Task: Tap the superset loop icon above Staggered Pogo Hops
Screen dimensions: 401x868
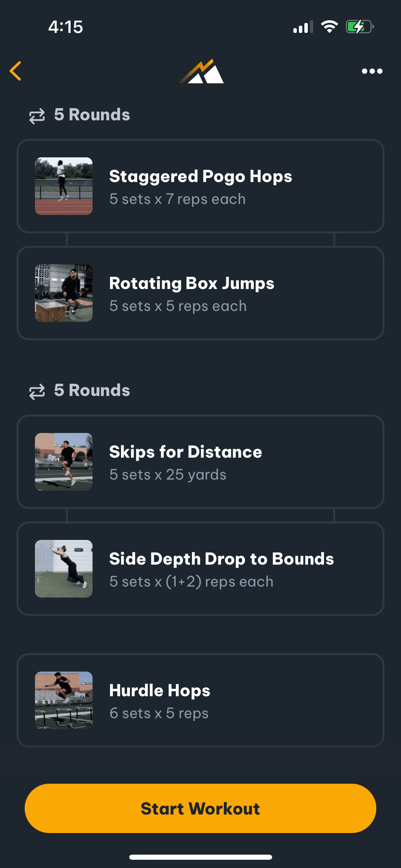Action: pos(38,115)
